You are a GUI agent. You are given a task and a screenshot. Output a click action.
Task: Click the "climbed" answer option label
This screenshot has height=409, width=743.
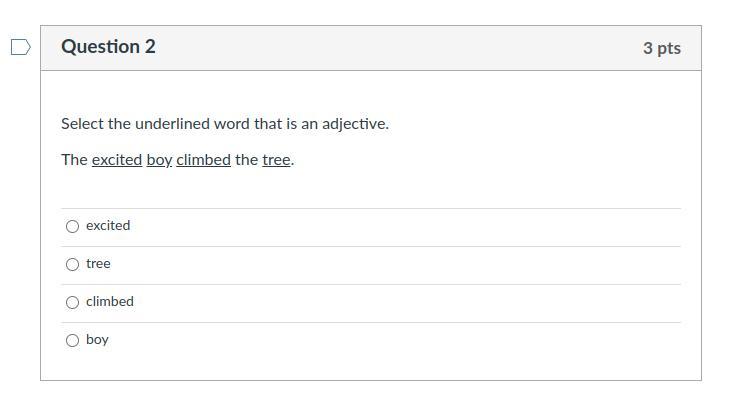[110, 302]
